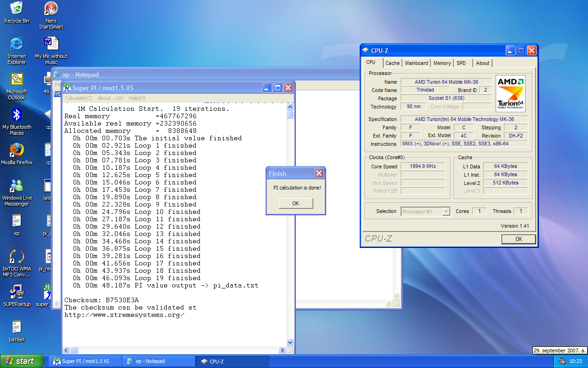Switch to the Cache tab in CPU-Z

(392, 63)
